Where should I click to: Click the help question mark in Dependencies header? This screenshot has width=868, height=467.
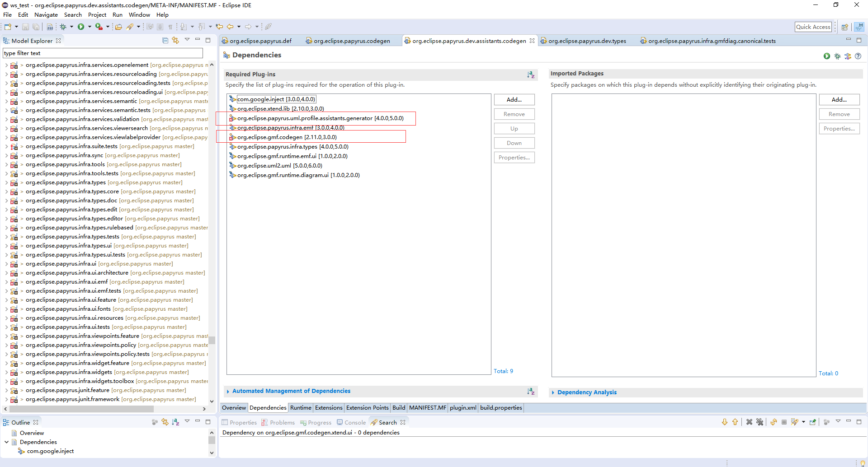858,56
